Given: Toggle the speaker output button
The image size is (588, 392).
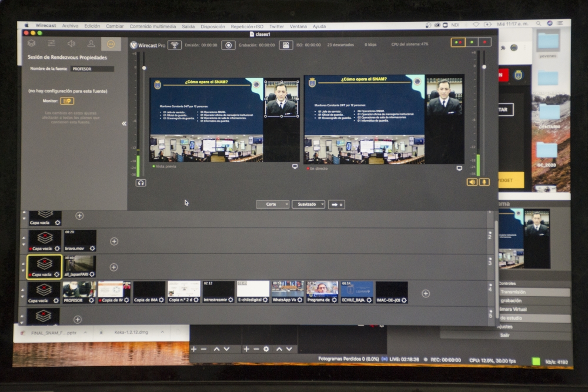Looking at the screenshot, I should coord(472,182).
